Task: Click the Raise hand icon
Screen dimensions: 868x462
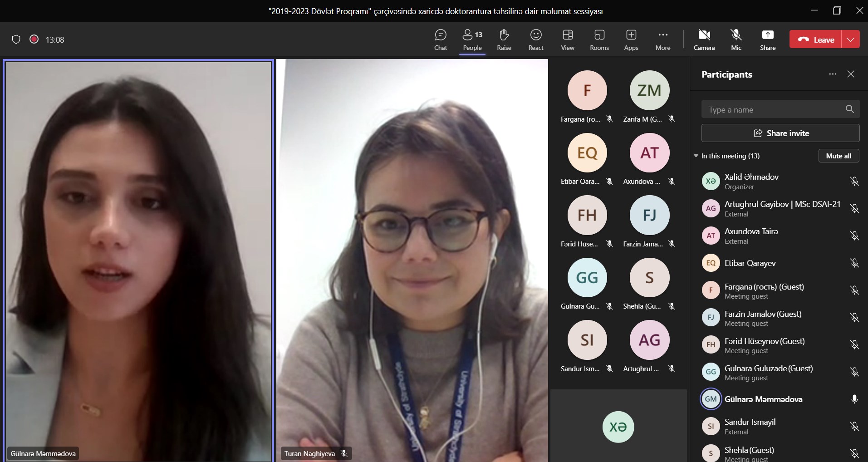Action: (504, 40)
